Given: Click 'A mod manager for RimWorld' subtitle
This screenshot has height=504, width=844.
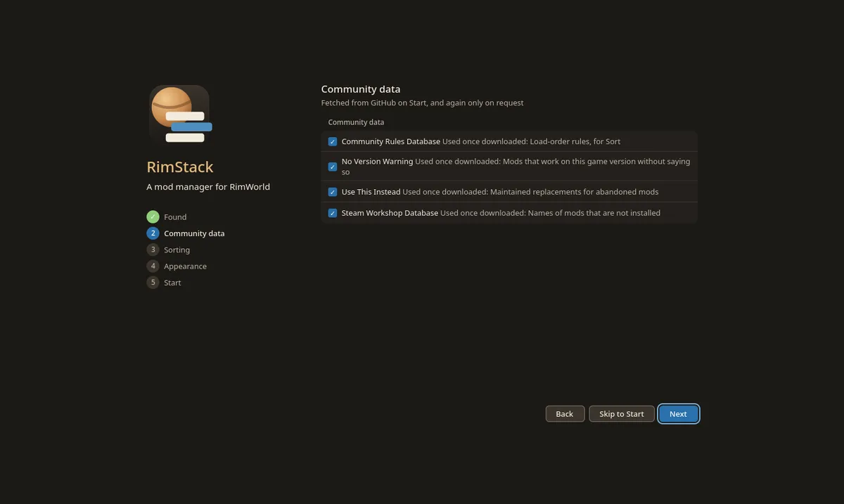Looking at the screenshot, I should [208, 187].
